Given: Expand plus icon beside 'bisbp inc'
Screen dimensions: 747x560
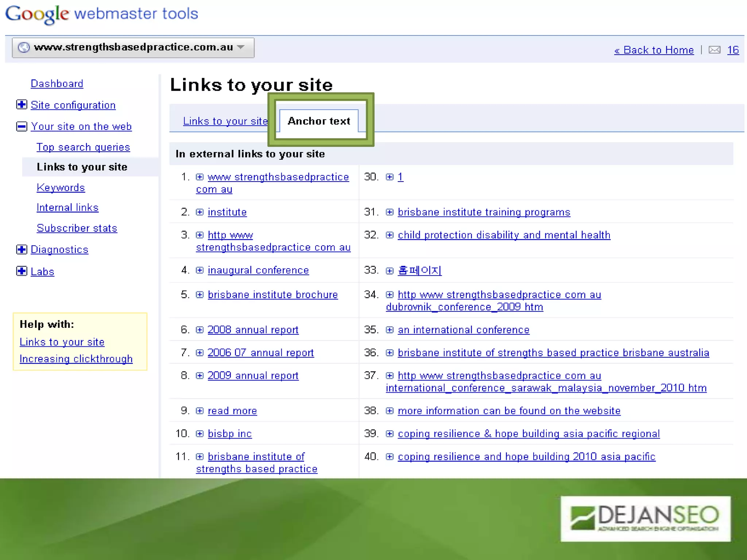Looking at the screenshot, I should point(200,434).
